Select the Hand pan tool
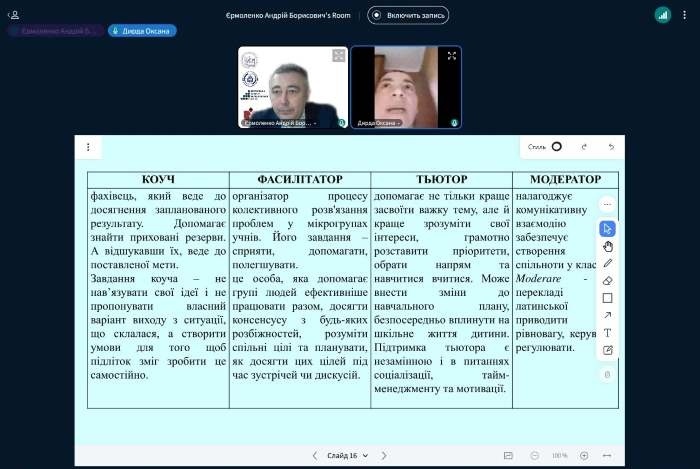This screenshot has height=469, width=700. pyautogui.click(x=607, y=246)
